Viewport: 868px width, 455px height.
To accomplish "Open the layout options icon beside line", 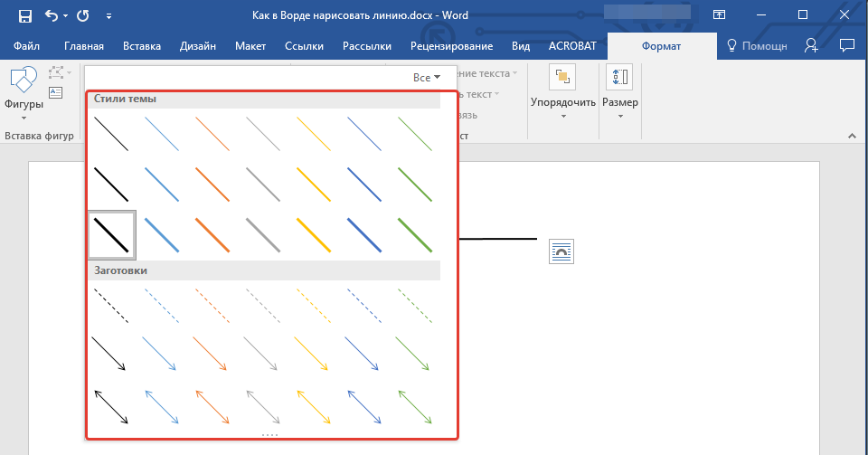I will [x=561, y=251].
